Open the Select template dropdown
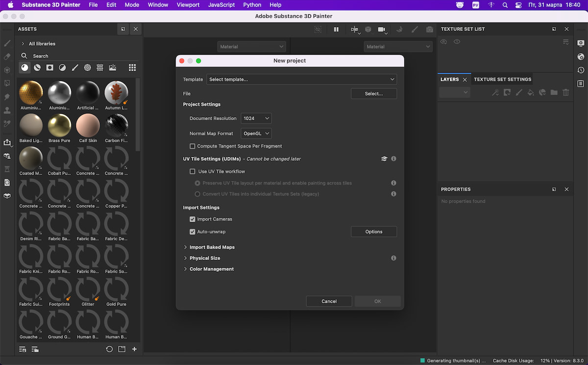The image size is (588, 365). coord(301,79)
